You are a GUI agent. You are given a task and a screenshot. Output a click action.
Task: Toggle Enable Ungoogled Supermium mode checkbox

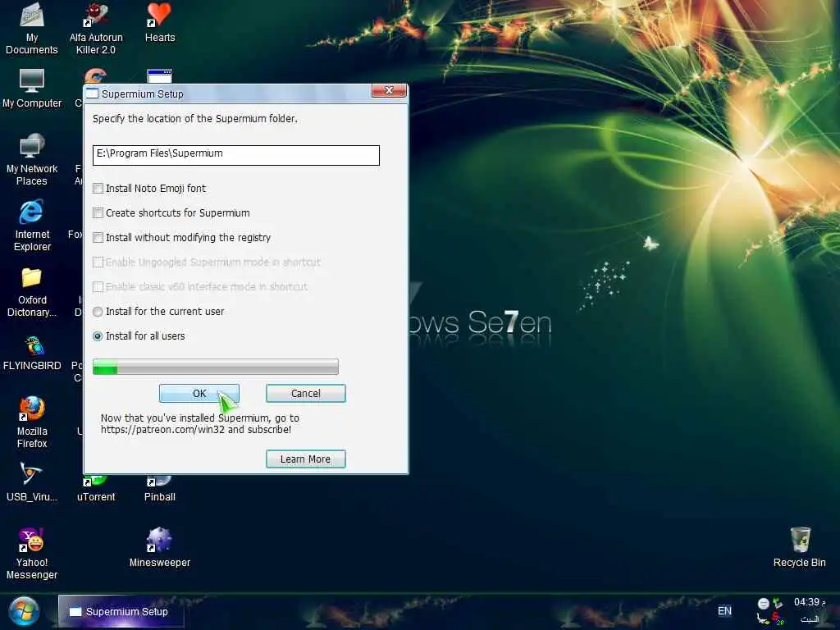pos(98,262)
